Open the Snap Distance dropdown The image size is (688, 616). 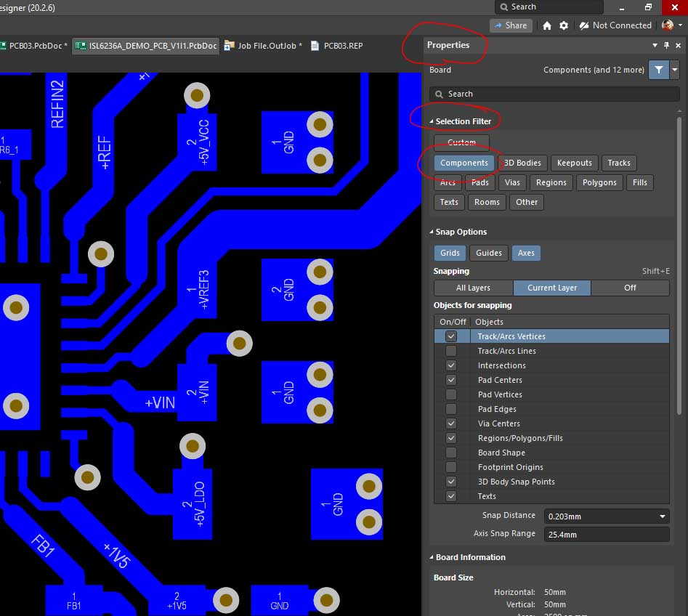[662, 516]
